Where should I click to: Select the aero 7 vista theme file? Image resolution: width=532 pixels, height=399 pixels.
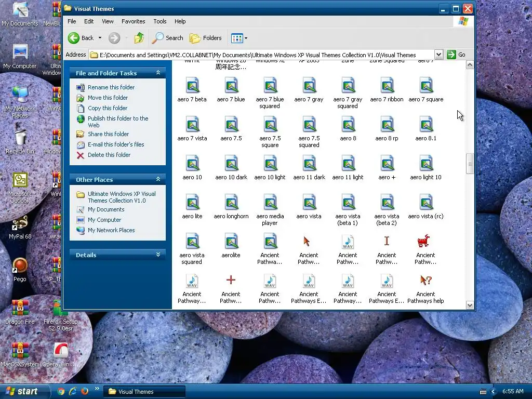click(192, 129)
